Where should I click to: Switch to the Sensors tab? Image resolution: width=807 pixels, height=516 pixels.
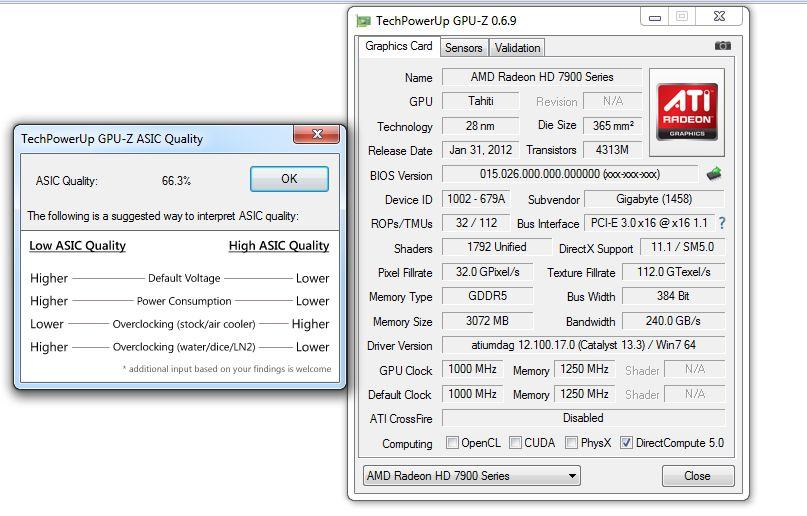click(x=464, y=48)
